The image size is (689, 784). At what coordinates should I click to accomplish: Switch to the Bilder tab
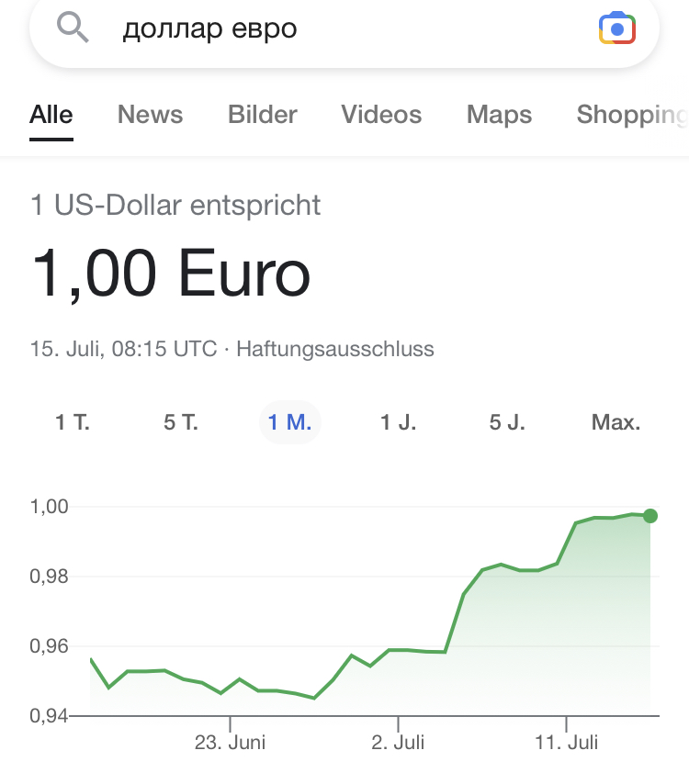[x=262, y=115]
